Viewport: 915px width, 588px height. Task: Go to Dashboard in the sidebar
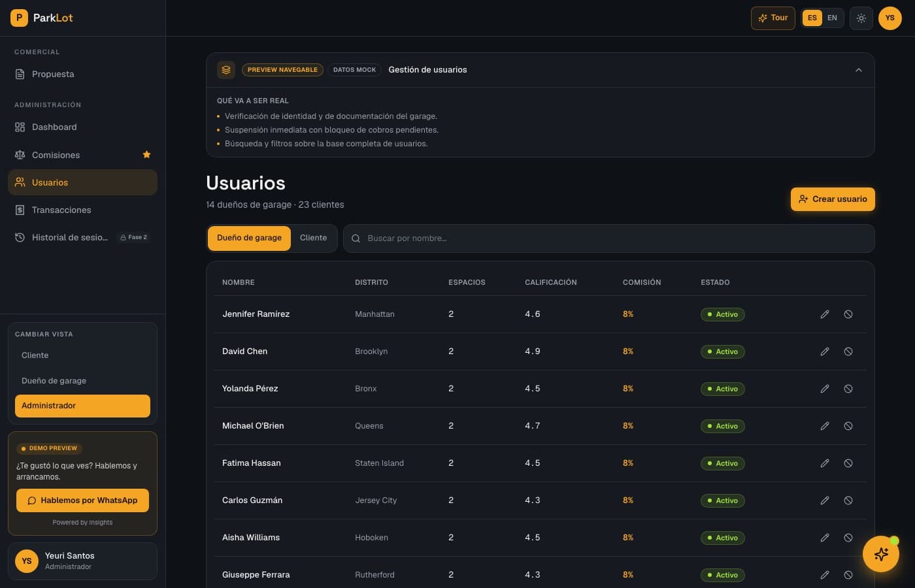[x=82, y=127]
